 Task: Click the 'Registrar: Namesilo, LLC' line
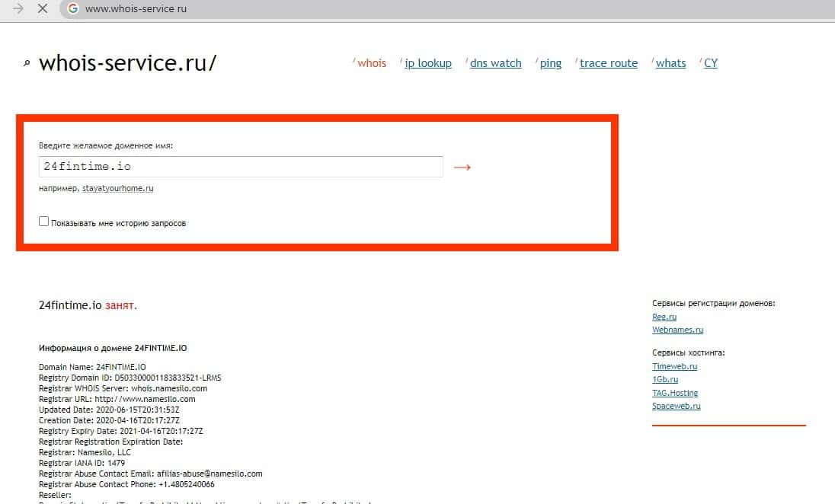pos(85,452)
